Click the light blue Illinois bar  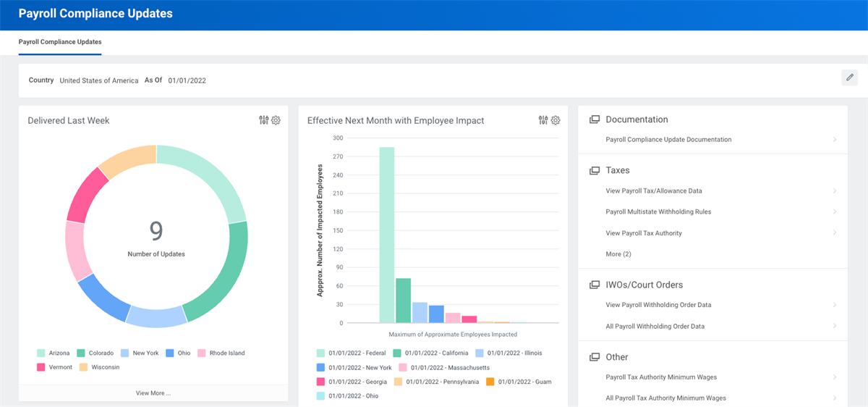coord(420,313)
